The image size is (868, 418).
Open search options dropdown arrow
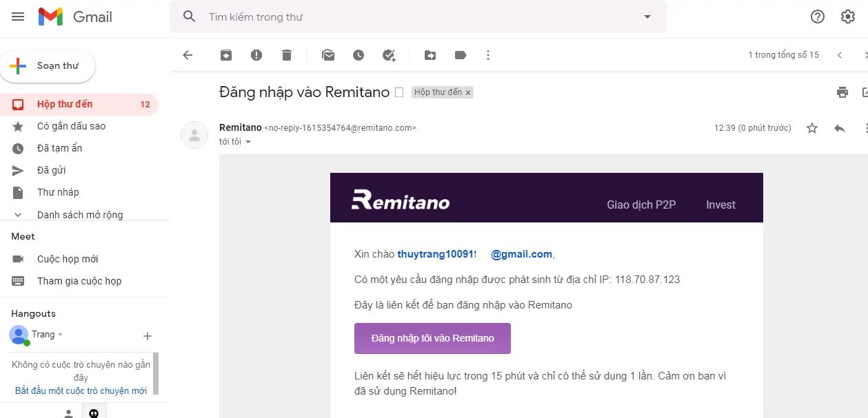point(647,17)
